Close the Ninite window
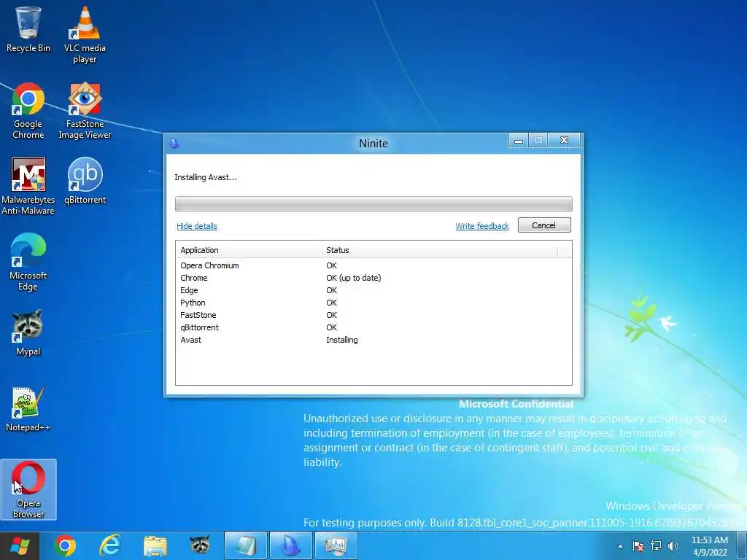The height and width of the screenshot is (560, 747). pos(565,141)
